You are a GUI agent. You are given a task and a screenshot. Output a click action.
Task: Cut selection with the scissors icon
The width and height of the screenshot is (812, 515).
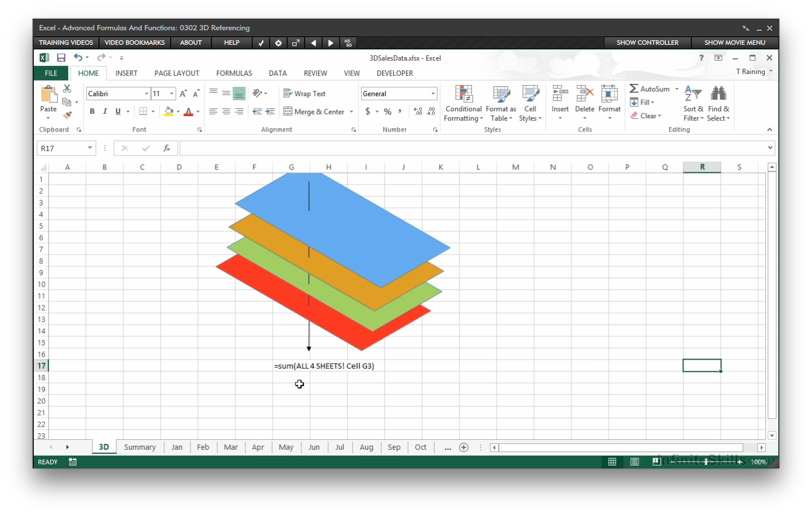tap(67, 89)
